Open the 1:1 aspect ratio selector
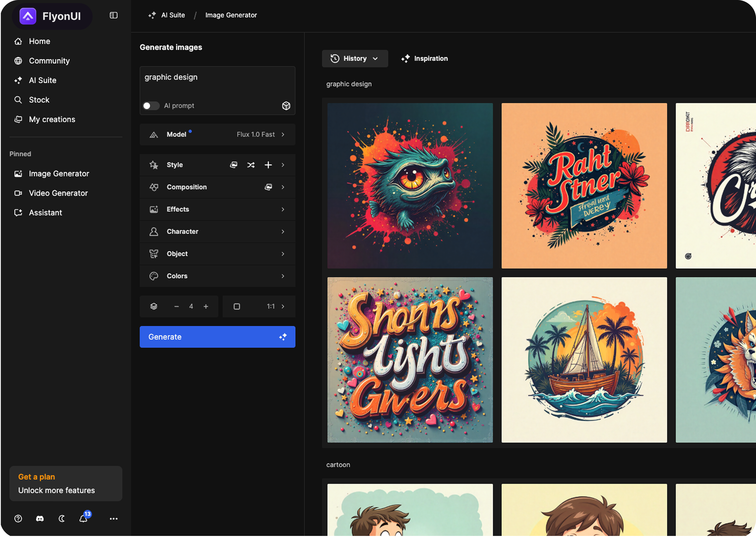Viewport: 756px width, 538px height. (259, 307)
